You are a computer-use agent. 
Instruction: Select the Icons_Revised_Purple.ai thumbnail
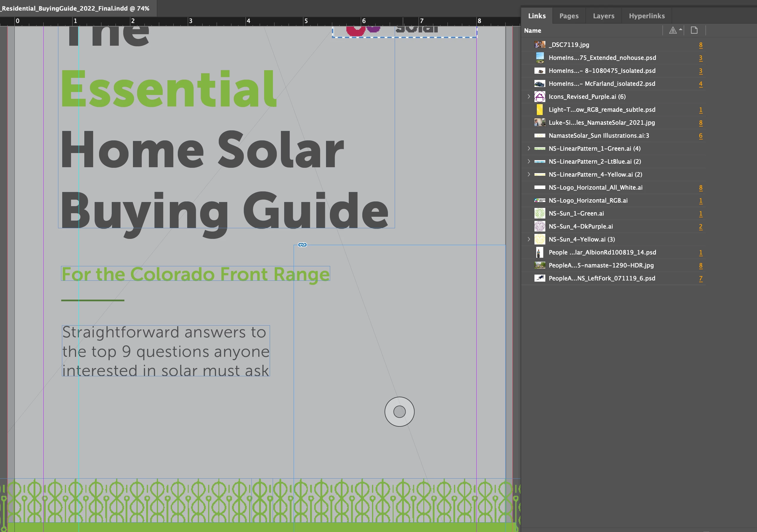pos(539,97)
